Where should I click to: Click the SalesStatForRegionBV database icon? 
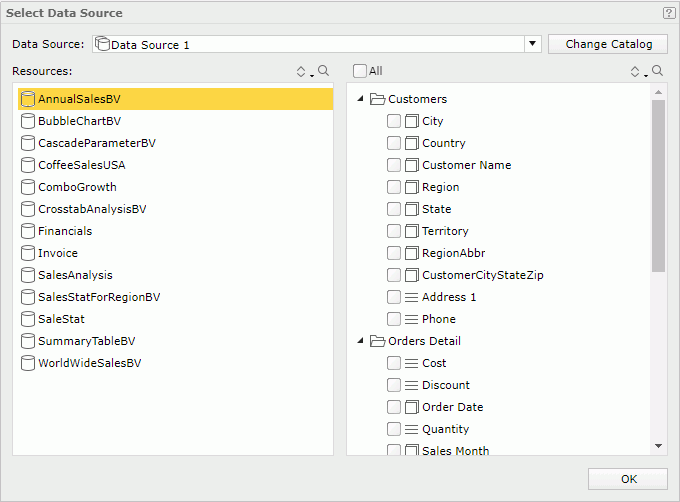(28, 297)
